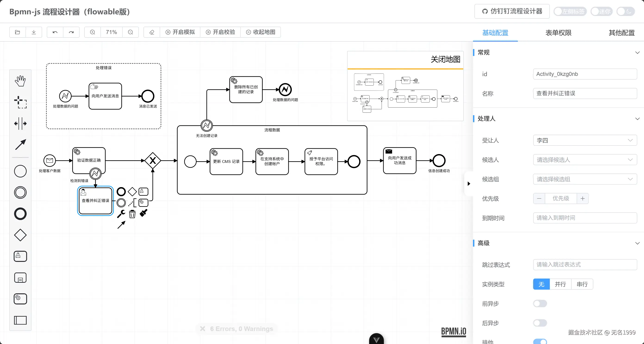Choose the space tool in palette
The width and height of the screenshot is (644, 344).
(x=20, y=124)
